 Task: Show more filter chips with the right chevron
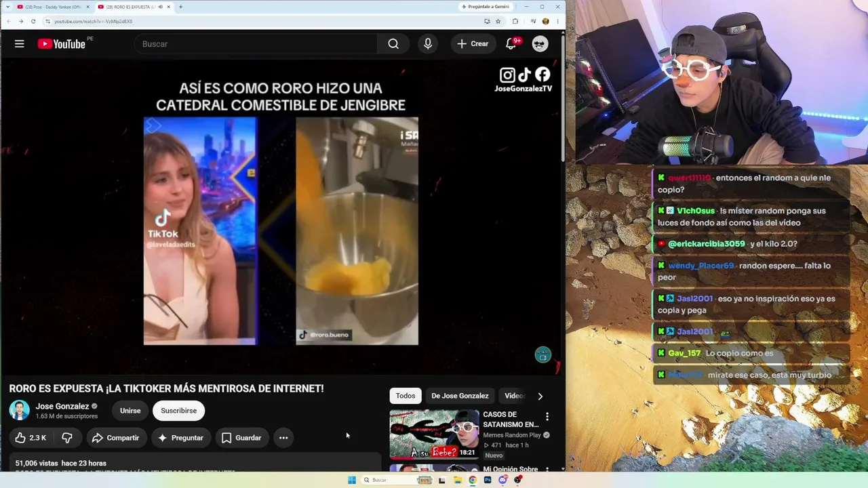click(540, 396)
